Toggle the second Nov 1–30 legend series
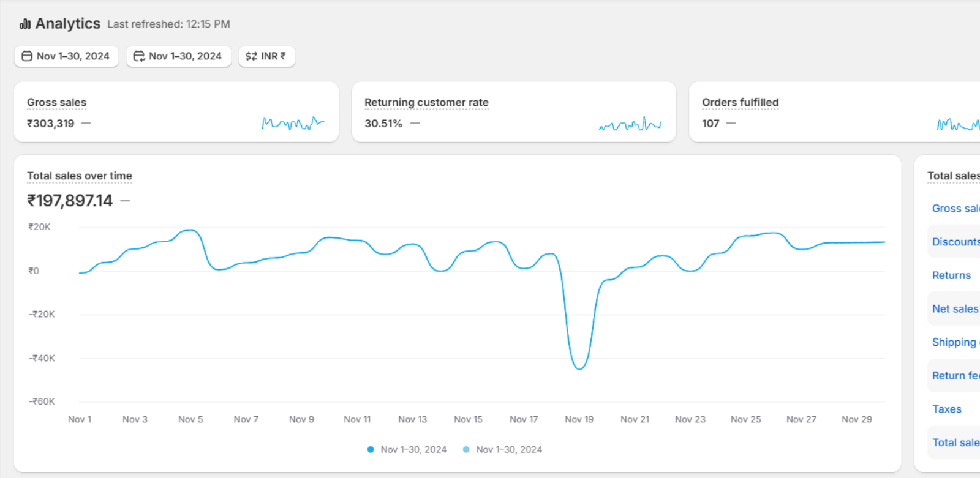The image size is (980, 478). (x=503, y=449)
